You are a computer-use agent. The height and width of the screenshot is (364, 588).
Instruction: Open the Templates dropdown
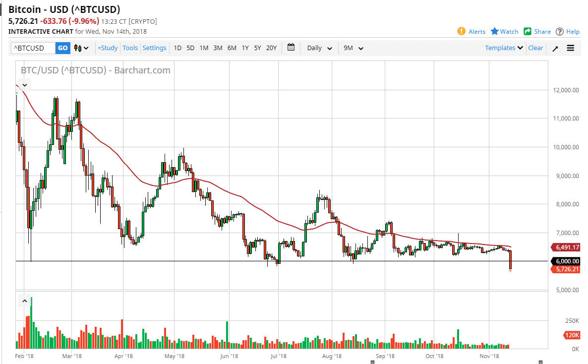[503, 48]
